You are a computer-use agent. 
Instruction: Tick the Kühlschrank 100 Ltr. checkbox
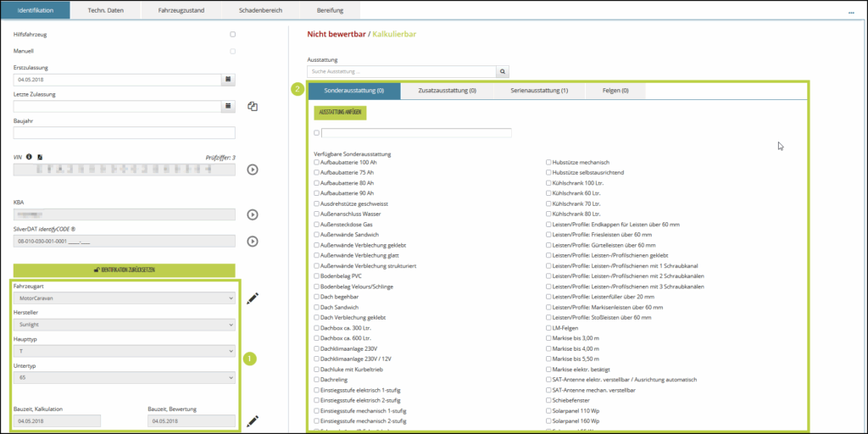(548, 183)
